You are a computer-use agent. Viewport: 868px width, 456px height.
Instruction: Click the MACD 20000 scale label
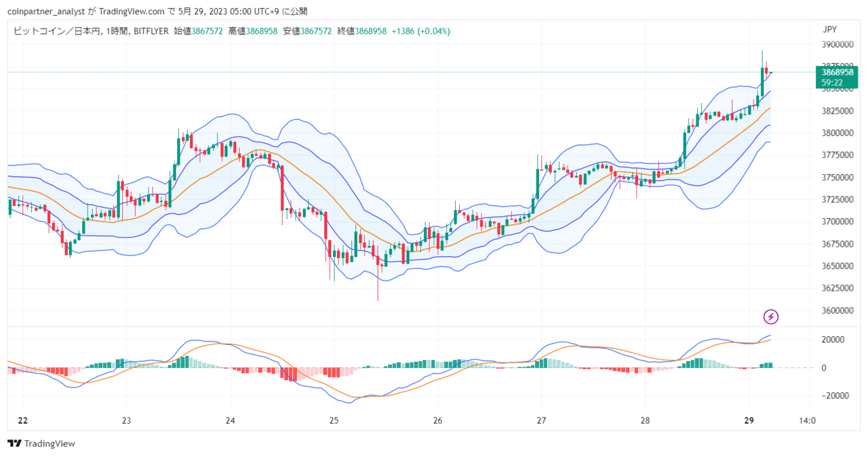tap(833, 339)
